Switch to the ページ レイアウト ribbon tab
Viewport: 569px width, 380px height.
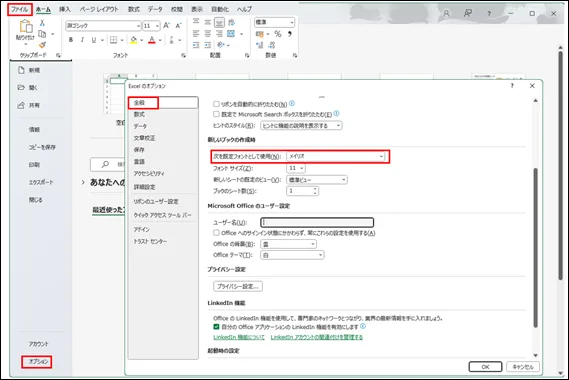coord(99,9)
